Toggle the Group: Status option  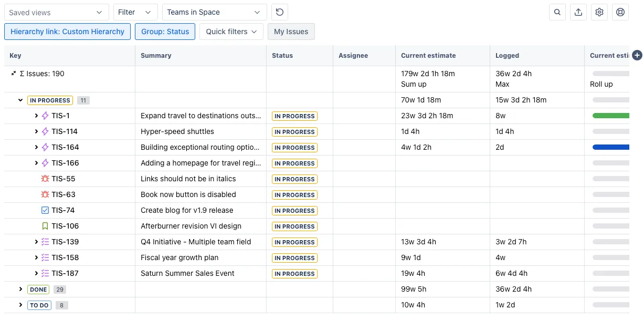[165, 32]
